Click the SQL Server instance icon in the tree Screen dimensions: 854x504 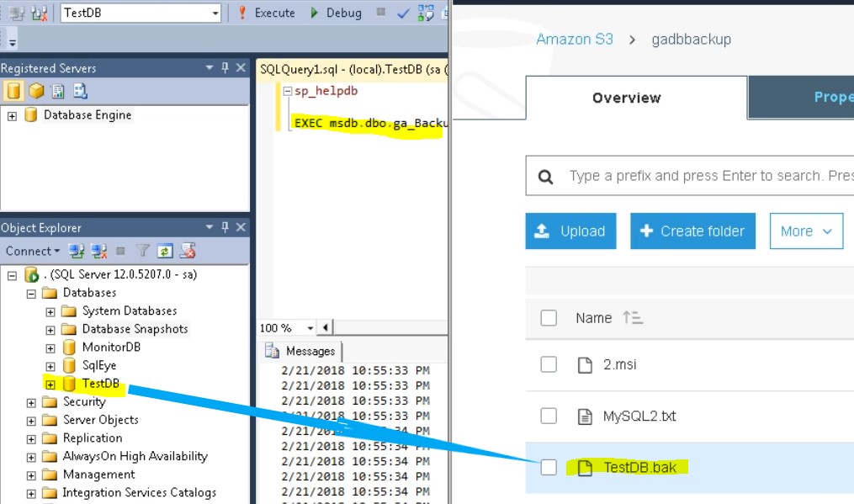32,274
